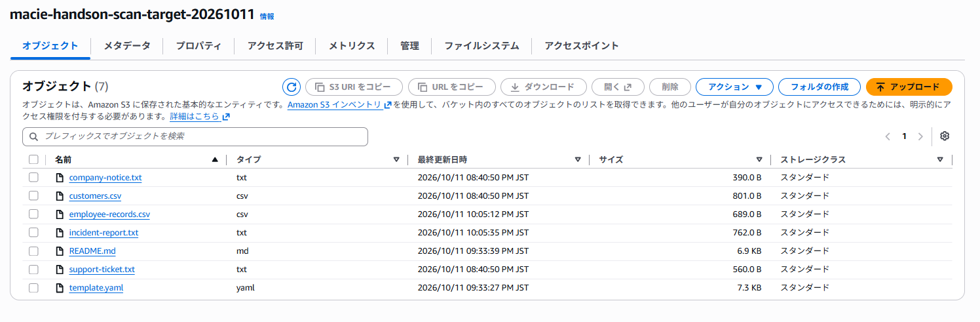This screenshot has width=980, height=322.
Task: Open the incident-report.txt link
Action: tap(104, 233)
